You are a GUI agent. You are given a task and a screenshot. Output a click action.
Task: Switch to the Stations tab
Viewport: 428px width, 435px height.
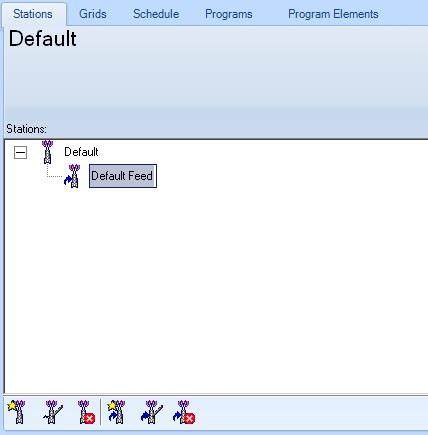point(33,14)
